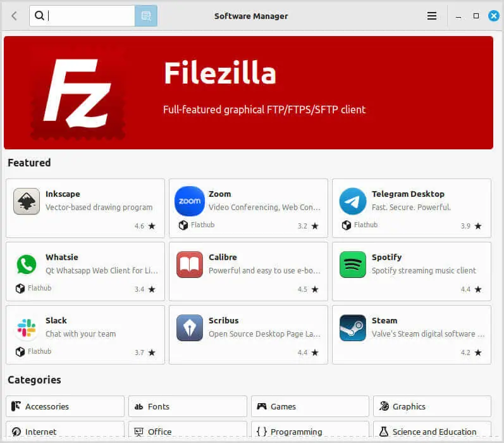Toggle search in descriptions button
This screenshot has width=504, height=443.
coord(146,16)
